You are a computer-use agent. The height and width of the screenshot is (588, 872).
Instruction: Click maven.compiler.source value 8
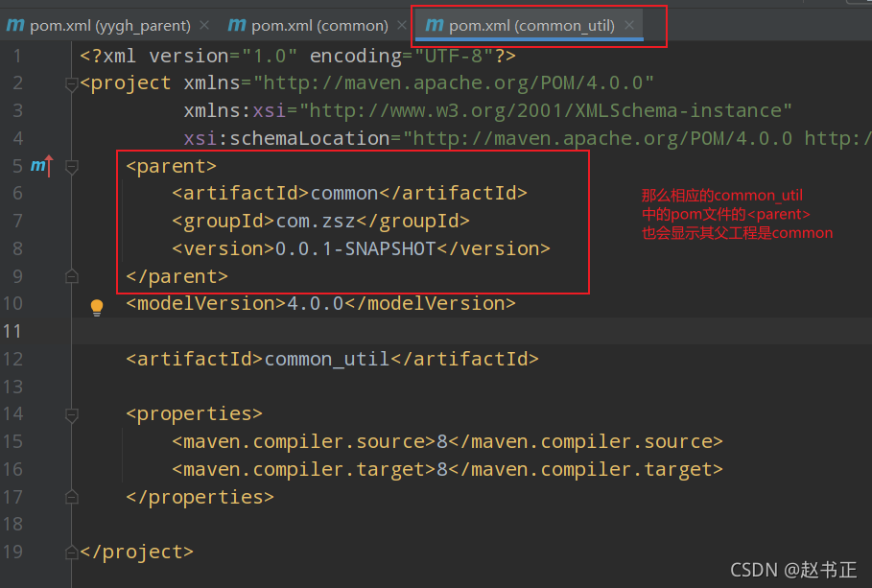(442, 441)
